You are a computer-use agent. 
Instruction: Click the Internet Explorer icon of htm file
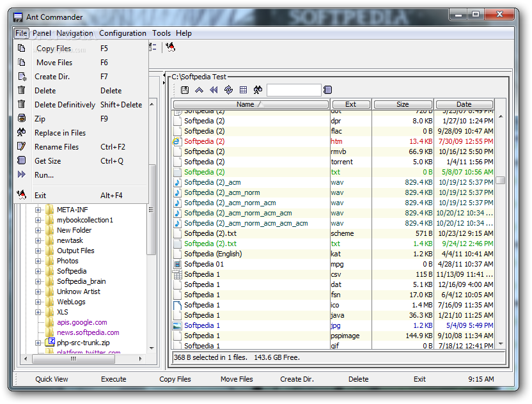176,141
